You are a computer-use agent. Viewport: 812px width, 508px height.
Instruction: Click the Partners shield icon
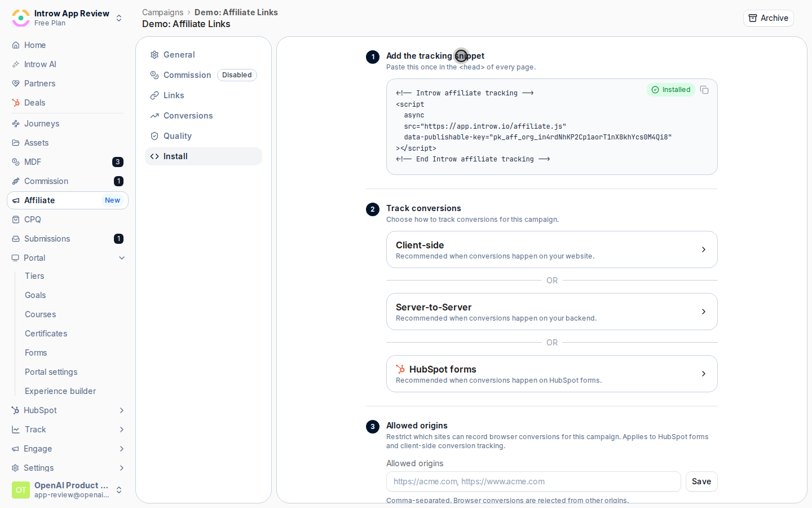(x=16, y=84)
